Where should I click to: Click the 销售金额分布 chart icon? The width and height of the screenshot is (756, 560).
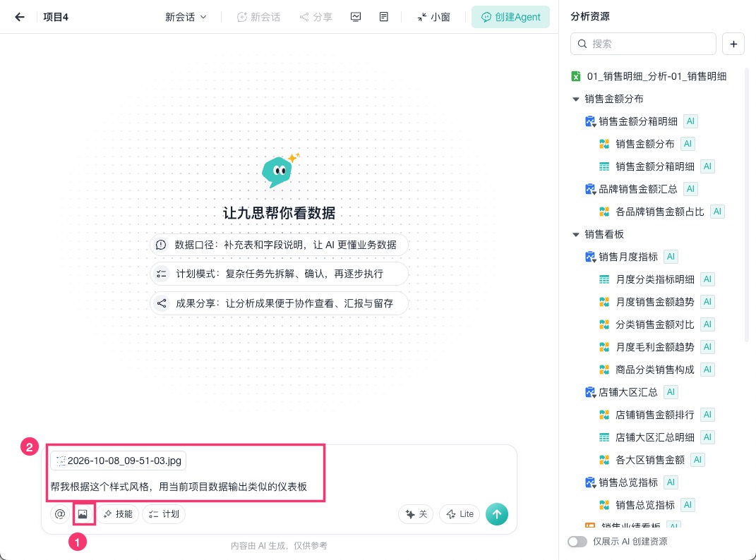click(604, 144)
